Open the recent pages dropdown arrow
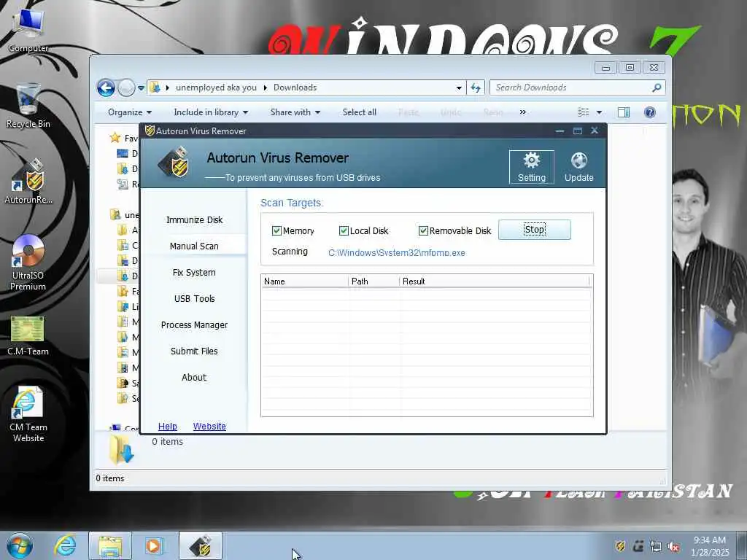The image size is (747, 560). tap(141, 88)
